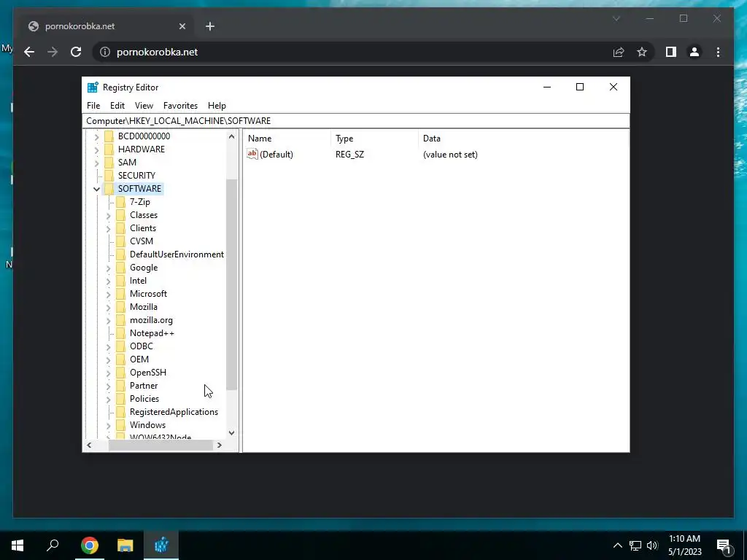The image size is (747, 560).
Task: Click the registry path address field
Action: point(356,121)
